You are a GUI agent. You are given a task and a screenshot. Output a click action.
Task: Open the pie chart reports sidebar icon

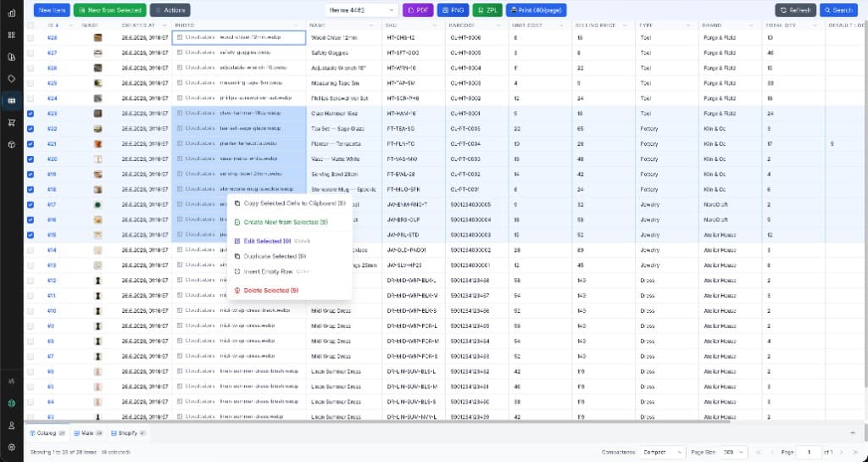pos(12,57)
